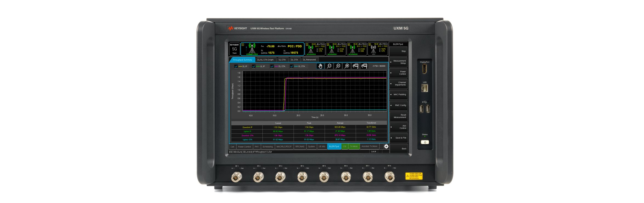This screenshot has height=203, width=644.
Task: Open settings via the gear icon
Action: (386, 146)
